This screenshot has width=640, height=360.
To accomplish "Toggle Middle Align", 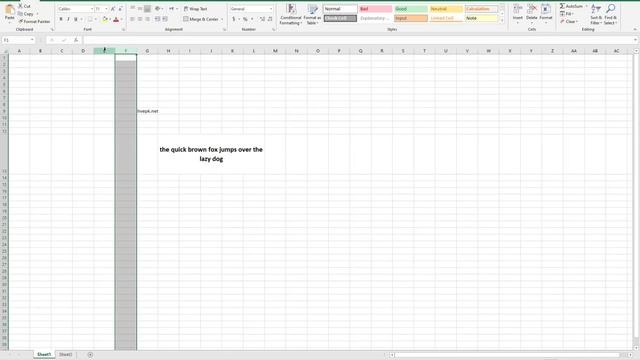I will [140, 9].
